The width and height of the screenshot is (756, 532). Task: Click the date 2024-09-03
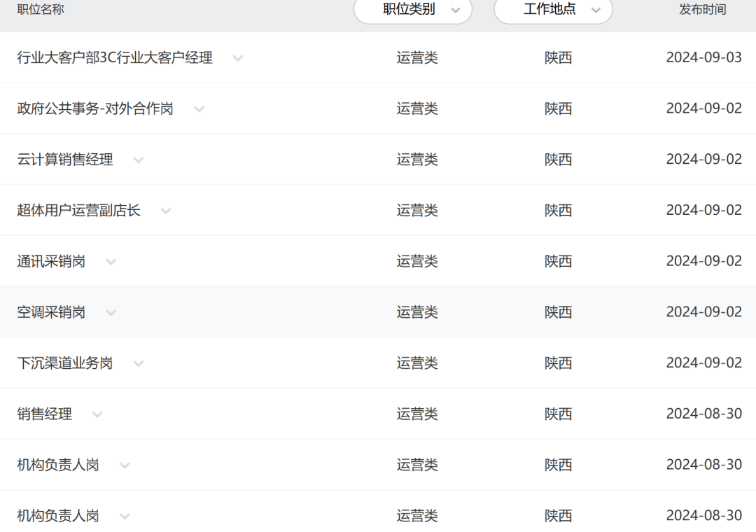703,58
